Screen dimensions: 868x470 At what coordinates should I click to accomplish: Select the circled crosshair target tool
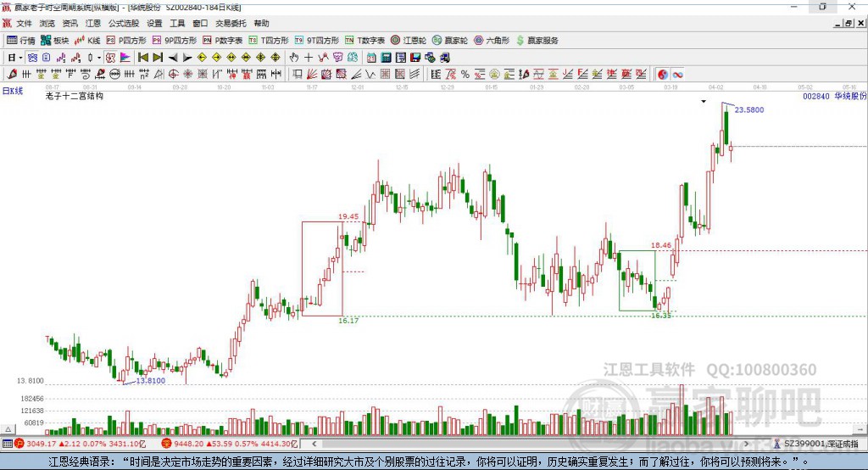(x=173, y=75)
